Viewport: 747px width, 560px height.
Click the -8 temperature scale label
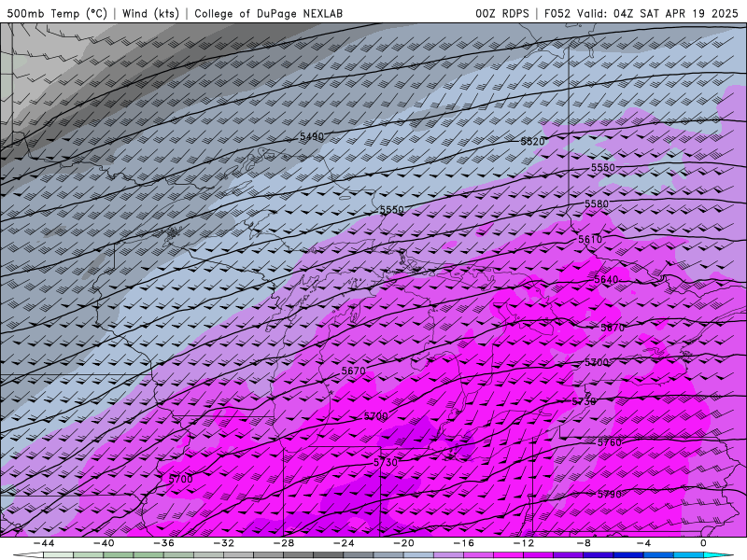click(585, 543)
